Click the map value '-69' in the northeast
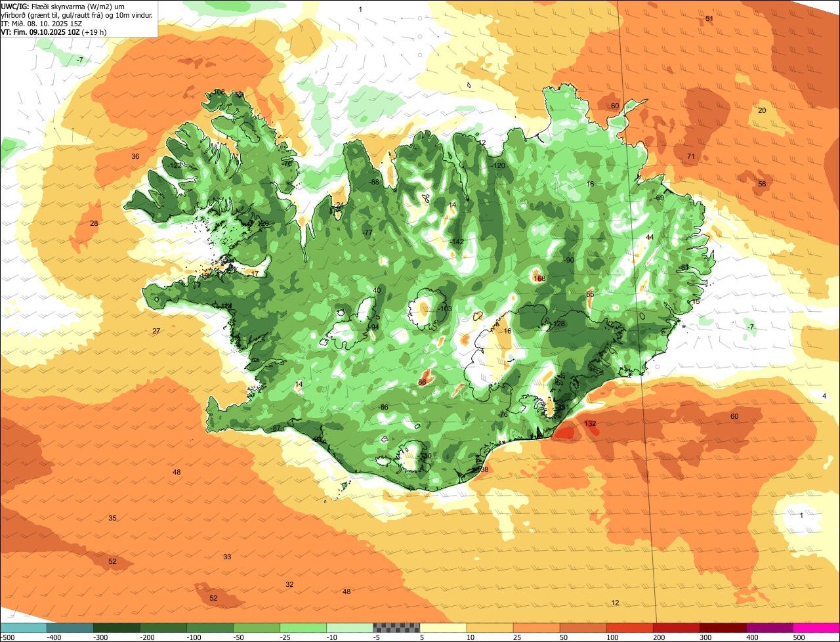 (659, 198)
